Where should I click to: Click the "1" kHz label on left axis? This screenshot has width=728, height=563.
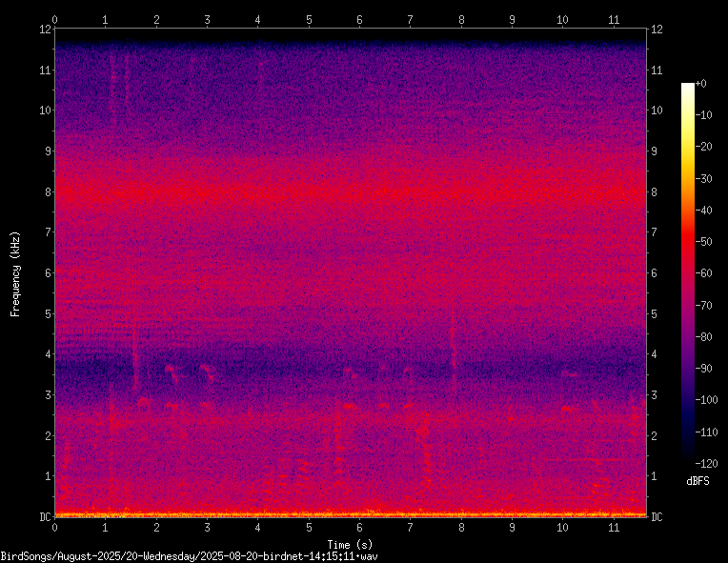coord(48,476)
